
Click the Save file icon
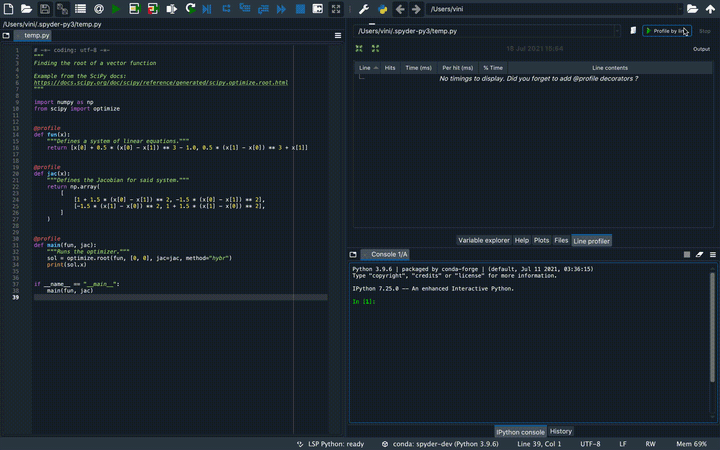pyautogui.click(x=45, y=9)
